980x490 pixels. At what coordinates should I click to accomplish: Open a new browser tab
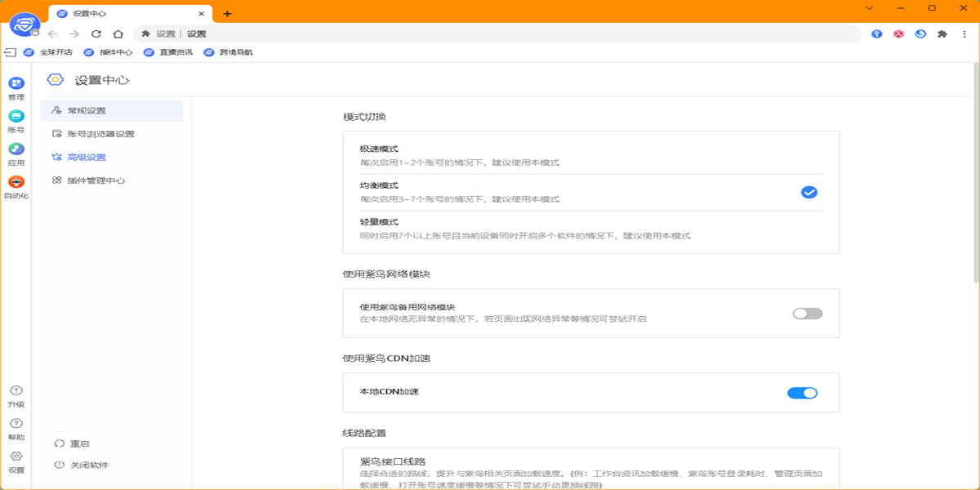point(227,14)
